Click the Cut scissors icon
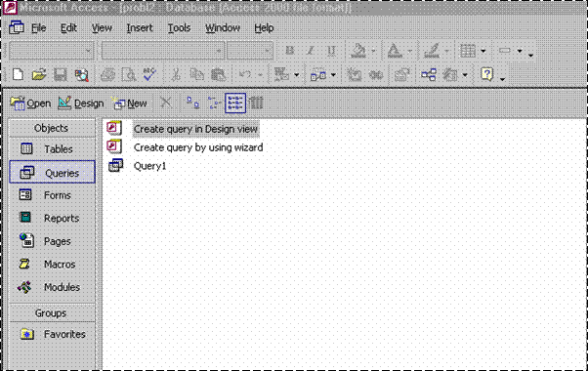 [176, 74]
